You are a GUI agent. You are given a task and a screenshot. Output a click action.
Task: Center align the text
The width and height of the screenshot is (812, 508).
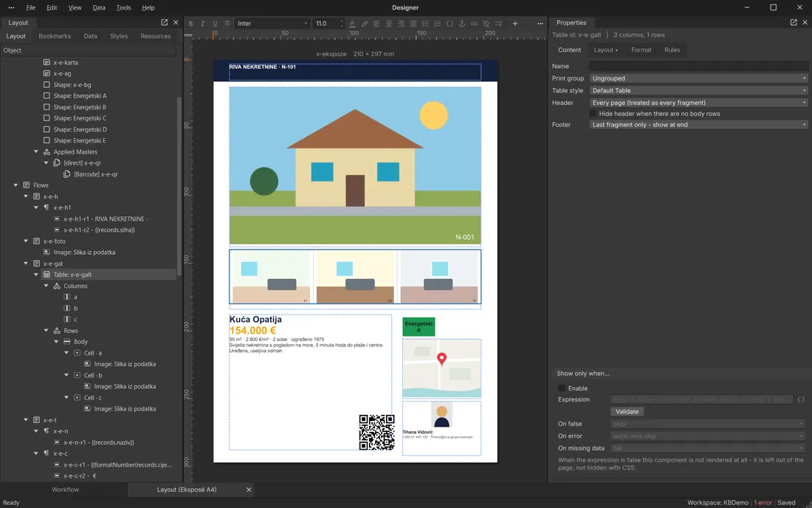coord(389,24)
